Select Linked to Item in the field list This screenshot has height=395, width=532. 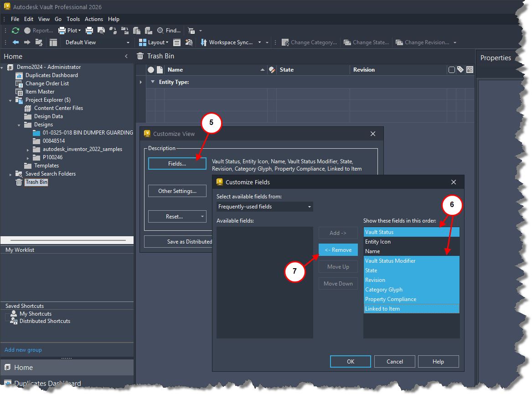pyautogui.click(x=412, y=309)
